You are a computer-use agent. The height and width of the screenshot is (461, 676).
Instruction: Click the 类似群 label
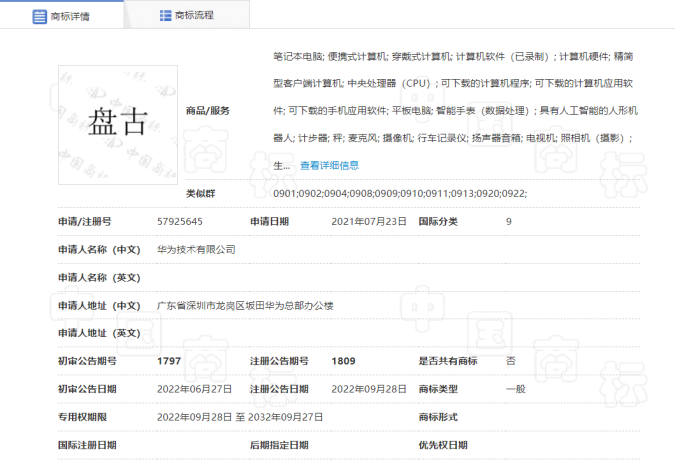pos(200,194)
